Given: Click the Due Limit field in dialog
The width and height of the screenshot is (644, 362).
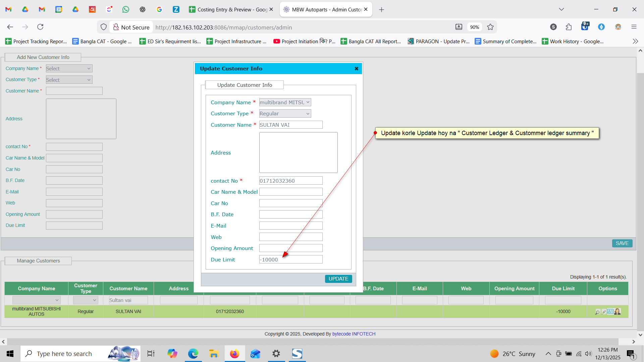Looking at the screenshot, I should point(290,259).
